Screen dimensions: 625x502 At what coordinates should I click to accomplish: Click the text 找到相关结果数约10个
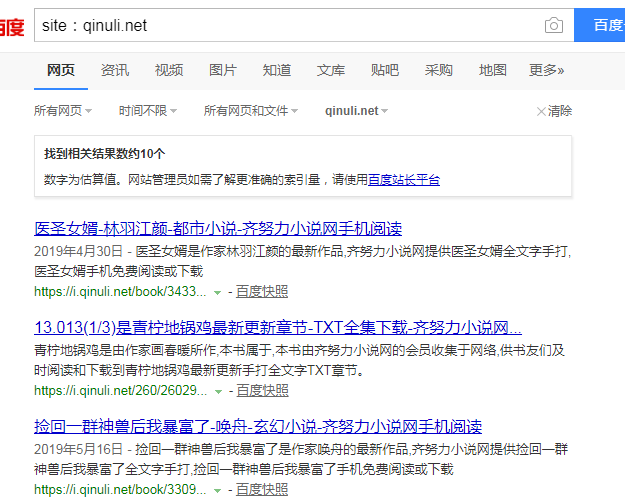click(104, 154)
